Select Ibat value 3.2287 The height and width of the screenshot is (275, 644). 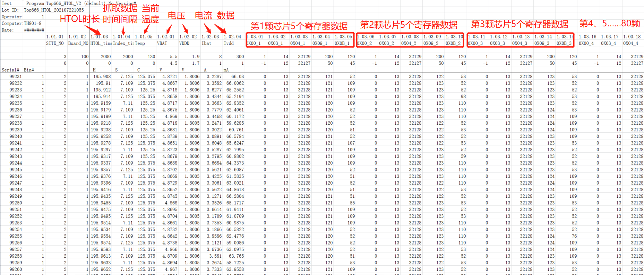[214, 77]
